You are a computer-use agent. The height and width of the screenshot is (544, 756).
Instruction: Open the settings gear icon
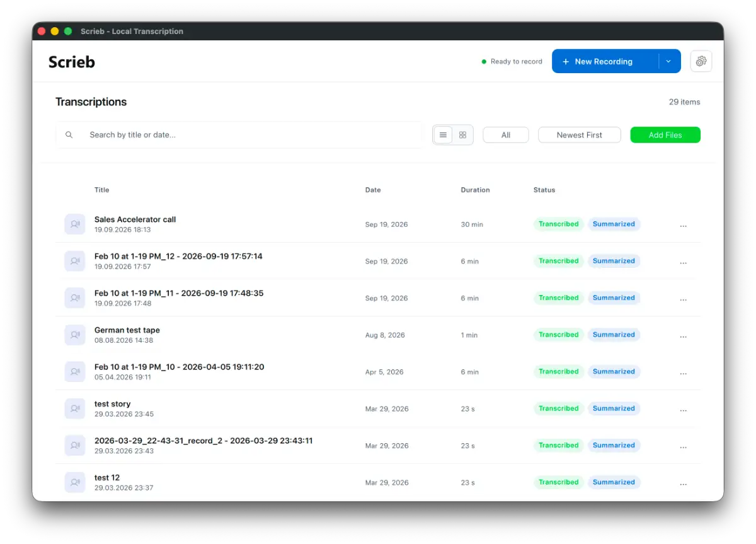701,61
